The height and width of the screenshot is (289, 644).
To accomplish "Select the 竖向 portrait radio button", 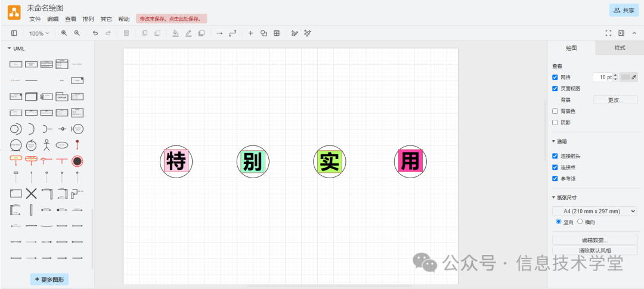I will point(558,221).
